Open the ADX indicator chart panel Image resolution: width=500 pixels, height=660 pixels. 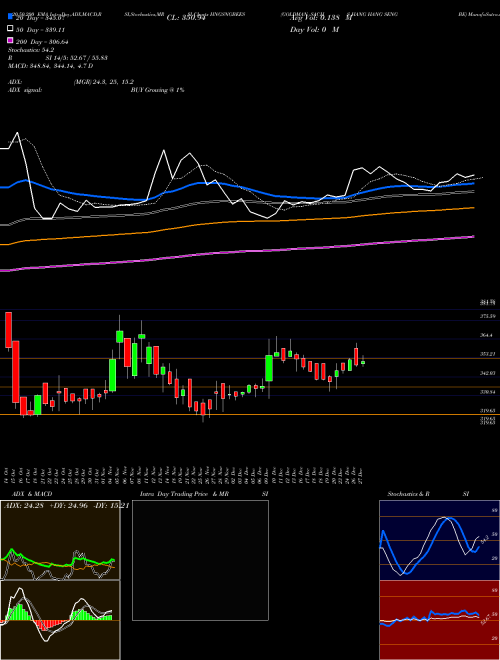60,540
